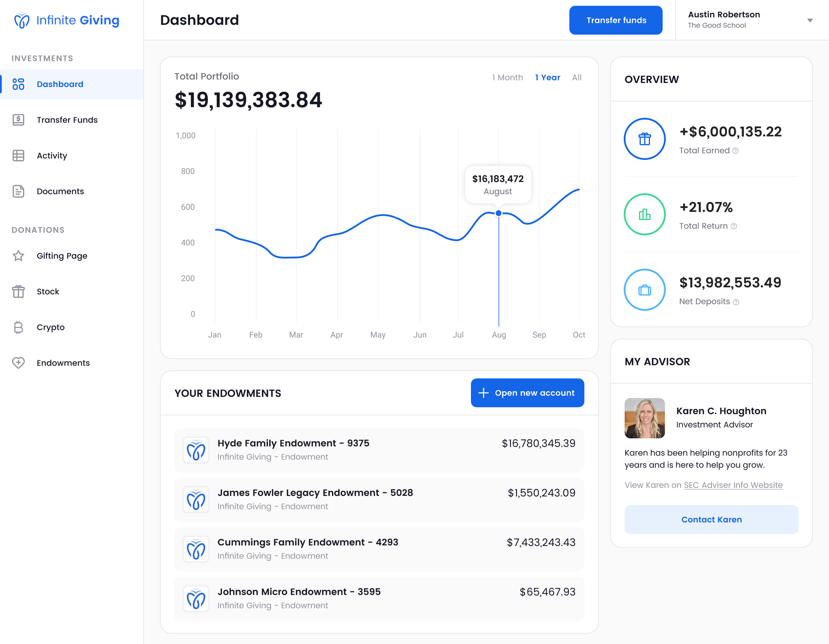Screen dimensions: 829x644
Task: Click the Crypto bitcoin icon
Action: coord(18,327)
